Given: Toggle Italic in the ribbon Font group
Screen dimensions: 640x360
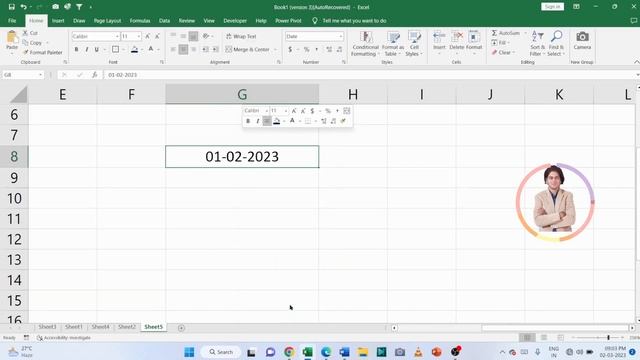Looking at the screenshot, I should pos(87,49).
